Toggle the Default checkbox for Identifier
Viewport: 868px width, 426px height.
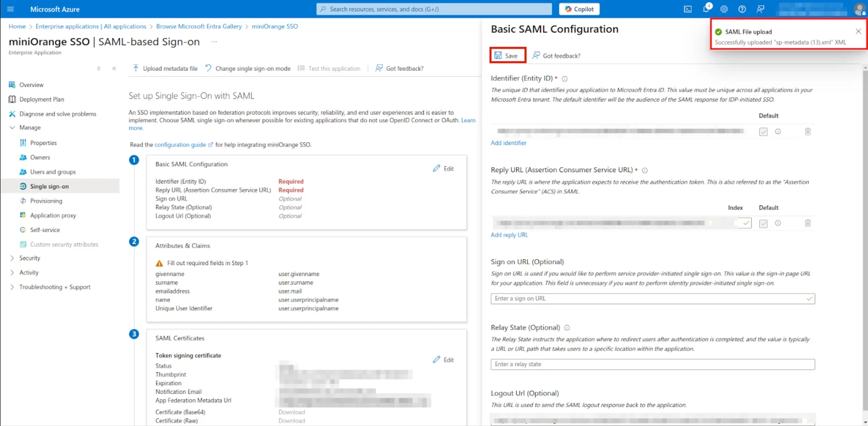pyautogui.click(x=763, y=132)
